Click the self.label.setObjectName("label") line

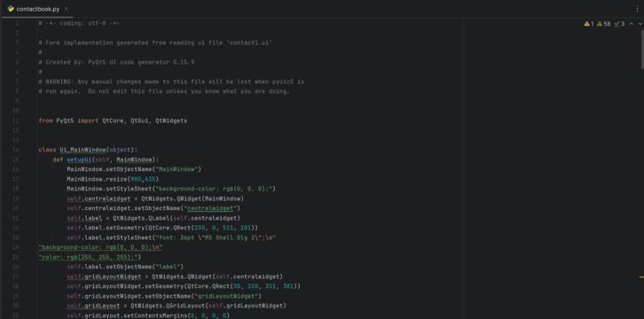(x=125, y=267)
